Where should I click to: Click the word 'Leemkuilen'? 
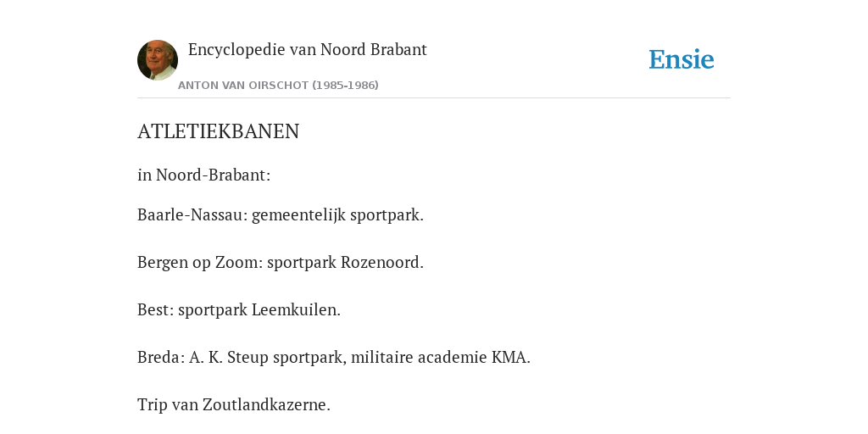point(296,310)
